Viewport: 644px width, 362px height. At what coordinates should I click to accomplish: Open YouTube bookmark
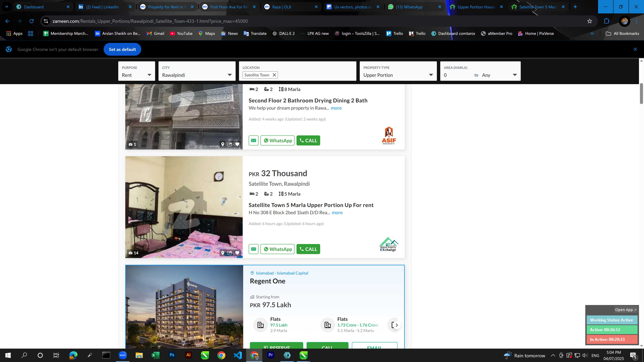pyautogui.click(x=181, y=34)
